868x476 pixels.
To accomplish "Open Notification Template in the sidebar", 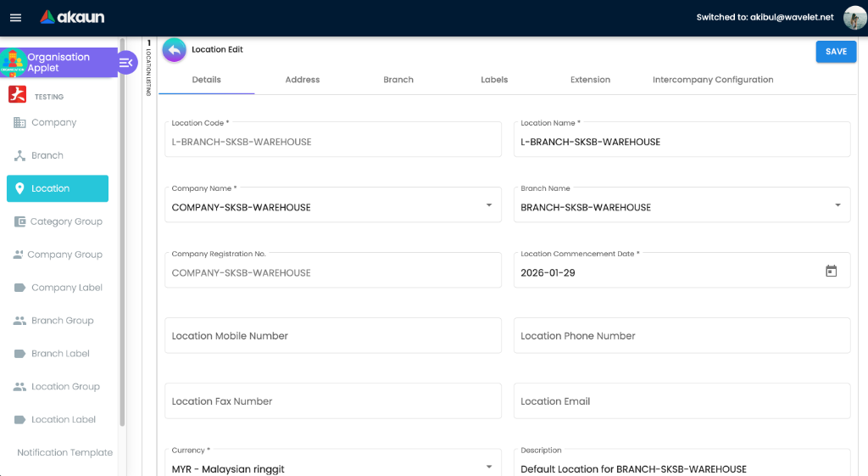I will [64, 453].
